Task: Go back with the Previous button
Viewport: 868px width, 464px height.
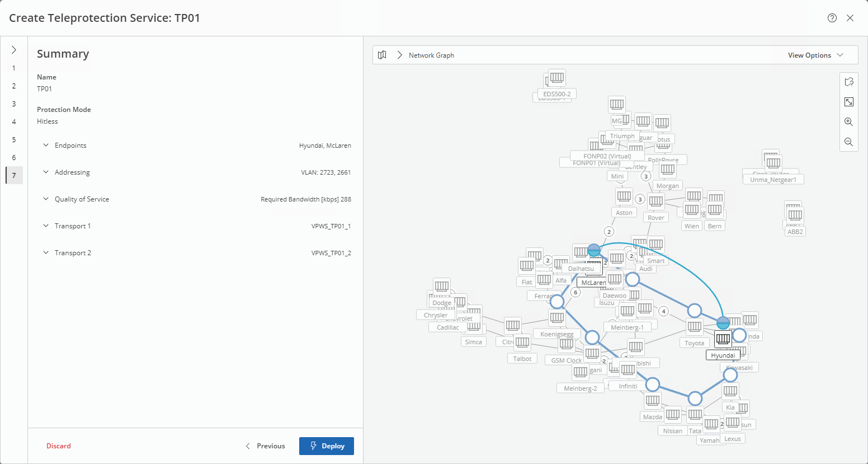Action: pyautogui.click(x=266, y=446)
